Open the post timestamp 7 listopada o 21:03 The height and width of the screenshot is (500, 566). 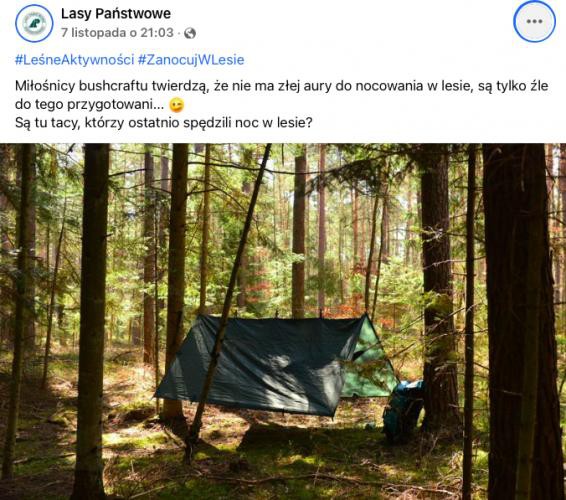point(117,33)
